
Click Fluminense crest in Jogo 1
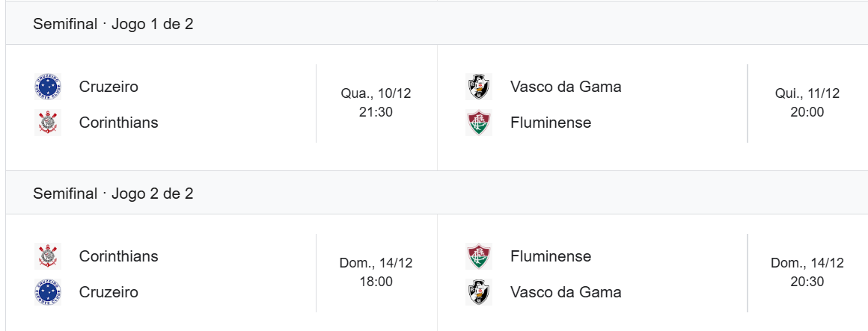[x=479, y=123]
